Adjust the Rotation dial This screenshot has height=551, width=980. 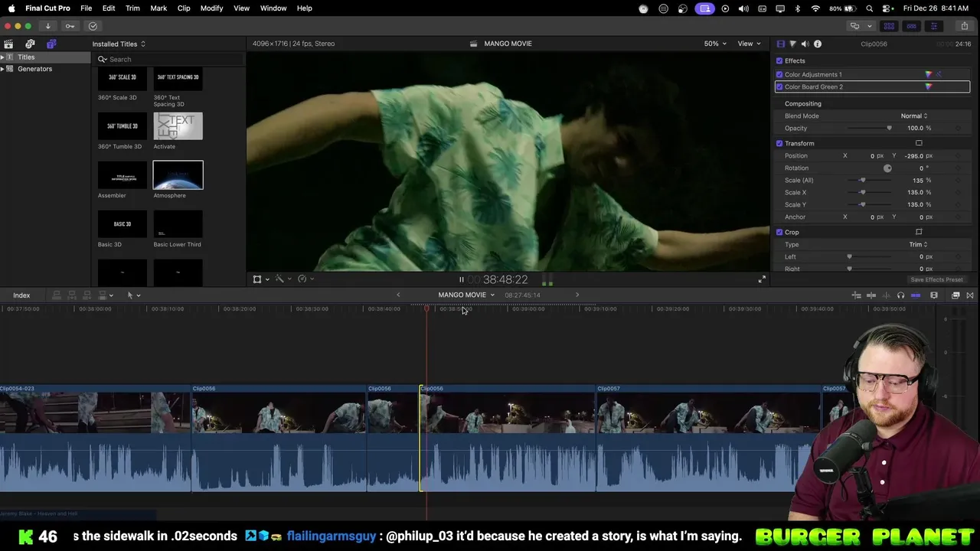(887, 168)
